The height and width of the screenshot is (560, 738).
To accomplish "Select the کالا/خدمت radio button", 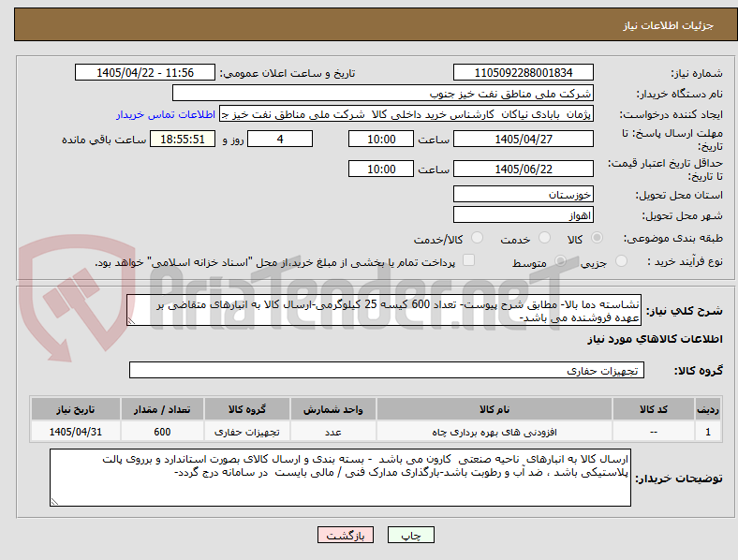I will click(477, 238).
